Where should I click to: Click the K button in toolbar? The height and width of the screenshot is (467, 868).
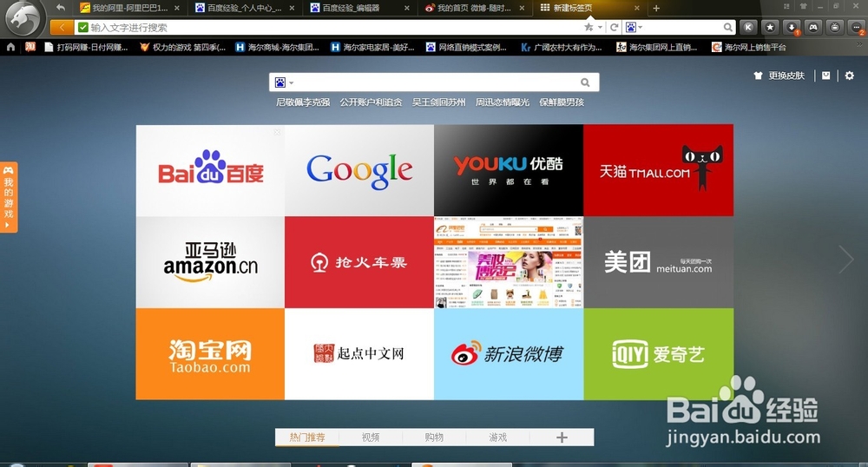click(748, 27)
